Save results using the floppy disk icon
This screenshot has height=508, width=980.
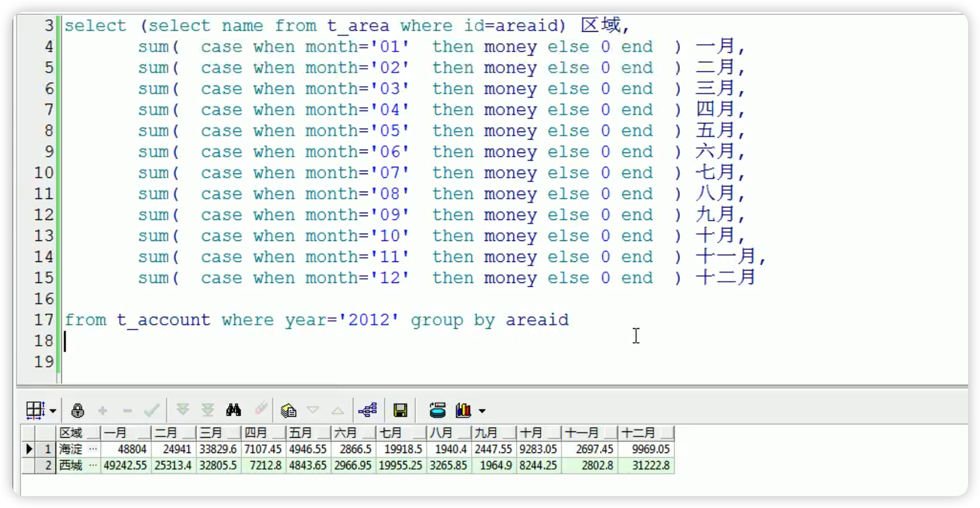[x=400, y=410]
